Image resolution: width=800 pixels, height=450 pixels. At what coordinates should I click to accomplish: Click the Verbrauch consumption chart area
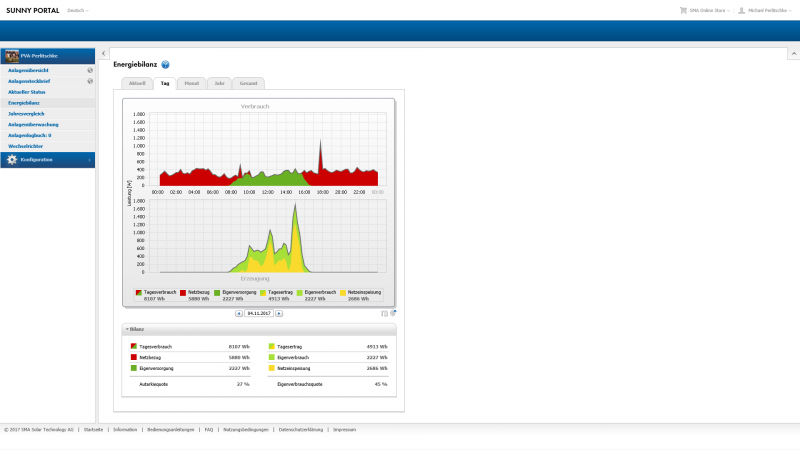point(267,149)
